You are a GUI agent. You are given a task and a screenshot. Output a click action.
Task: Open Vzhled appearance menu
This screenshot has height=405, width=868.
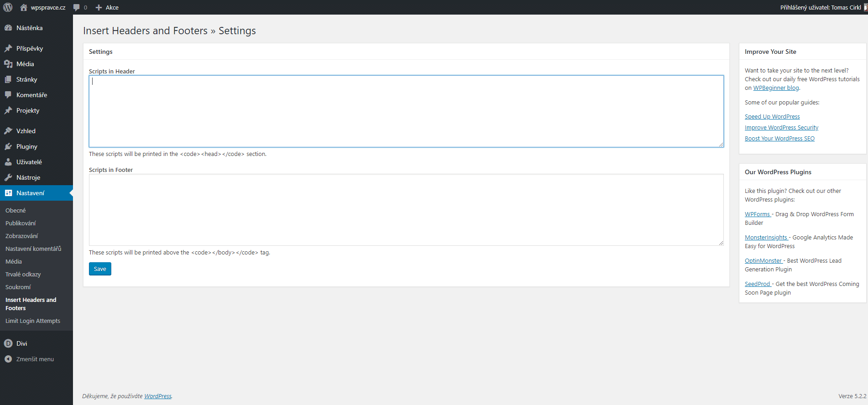(26, 131)
